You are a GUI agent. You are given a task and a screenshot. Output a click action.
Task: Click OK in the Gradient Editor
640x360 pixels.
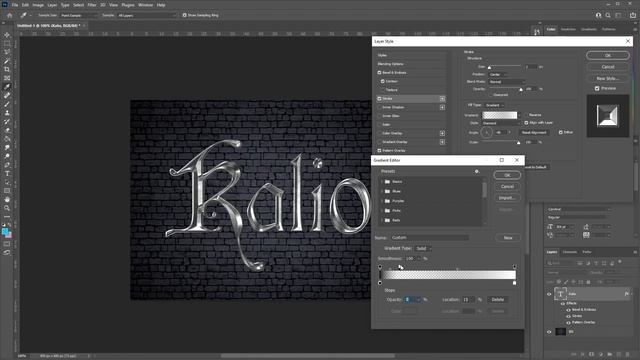point(507,175)
